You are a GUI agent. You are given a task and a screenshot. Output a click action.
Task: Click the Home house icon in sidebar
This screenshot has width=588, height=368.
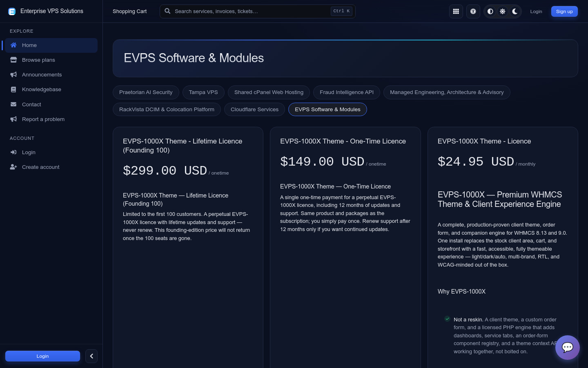13,45
